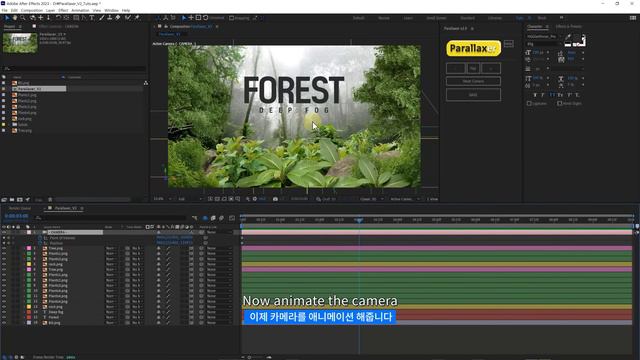
Task: Select the Libraries workspace
Action: click(495, 18)
